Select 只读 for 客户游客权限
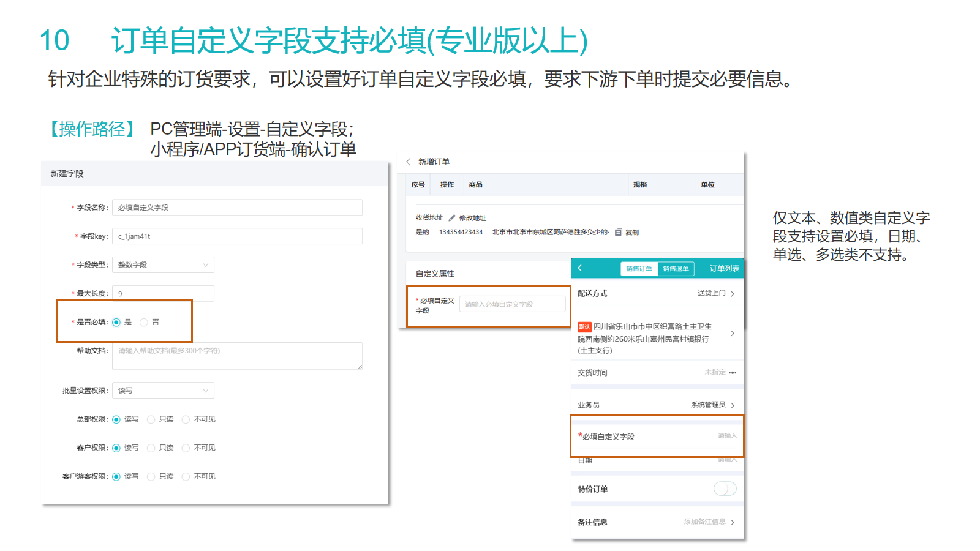The image size is (980, 551). pos(151,477)
